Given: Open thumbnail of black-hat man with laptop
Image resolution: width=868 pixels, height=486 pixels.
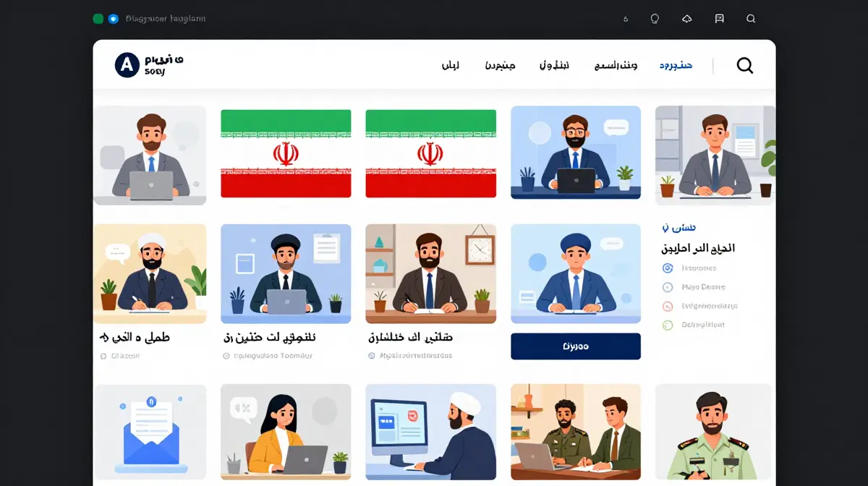Looking at the screenshot, I should tap(286, 273).
